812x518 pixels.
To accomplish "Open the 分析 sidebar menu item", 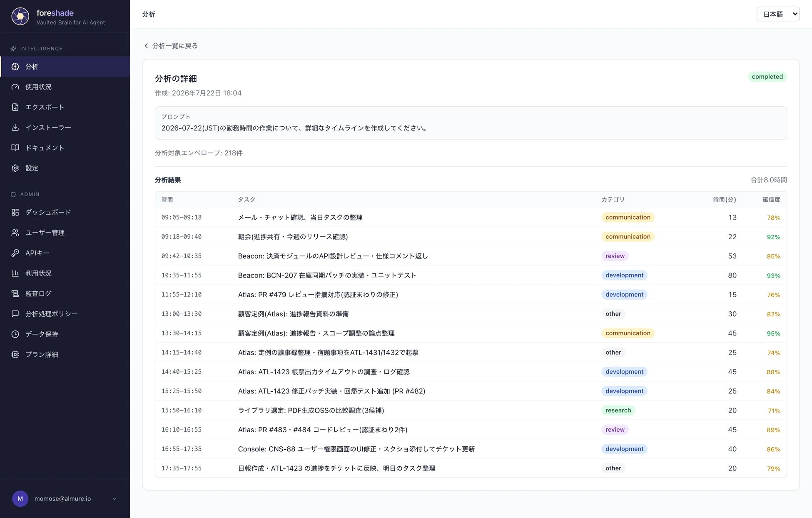I will [65, 67].
